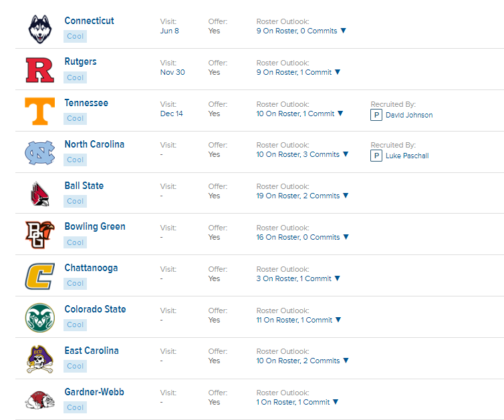Click the Bowling Green BG logo
Viewport: 504px width, 420px height.
click(40, 235)
